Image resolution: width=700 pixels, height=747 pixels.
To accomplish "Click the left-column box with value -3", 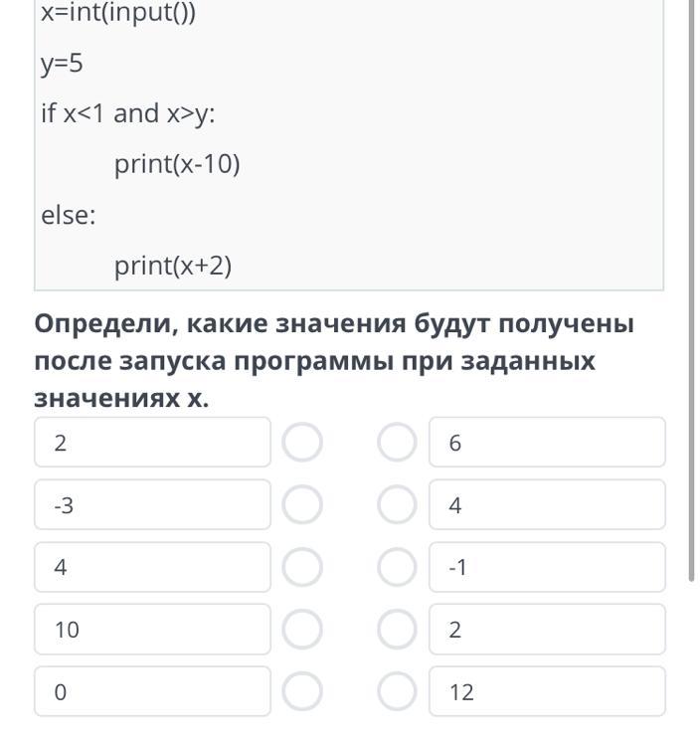I will coord(152,505).
